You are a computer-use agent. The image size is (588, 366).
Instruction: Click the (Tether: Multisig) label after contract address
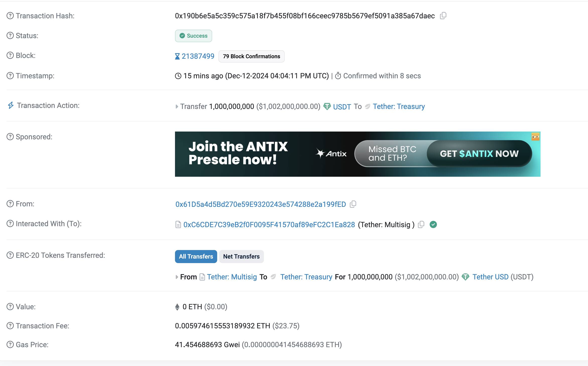(x=386, y=225)
